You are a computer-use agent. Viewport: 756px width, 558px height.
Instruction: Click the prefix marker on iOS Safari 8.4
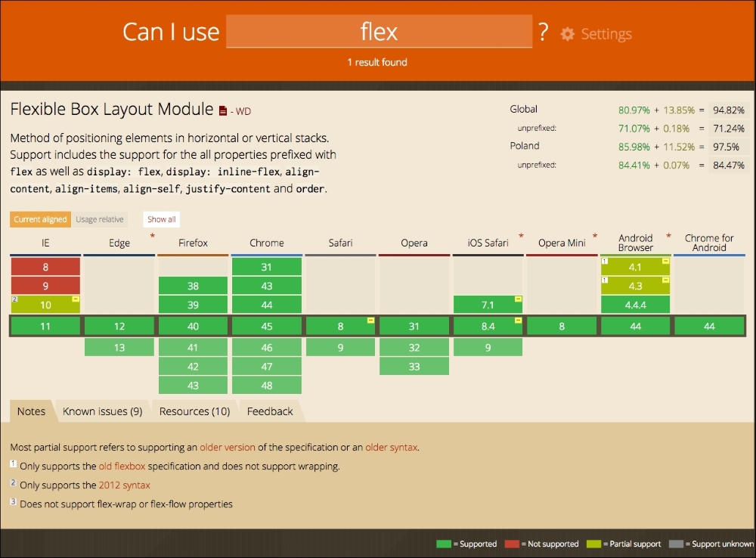(519, 321)
